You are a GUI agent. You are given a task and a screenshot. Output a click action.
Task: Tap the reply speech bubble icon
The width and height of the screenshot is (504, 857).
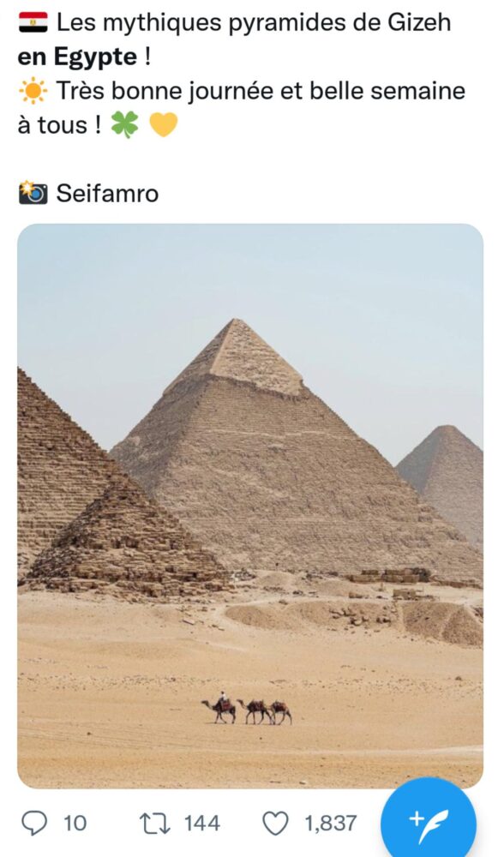34,823
